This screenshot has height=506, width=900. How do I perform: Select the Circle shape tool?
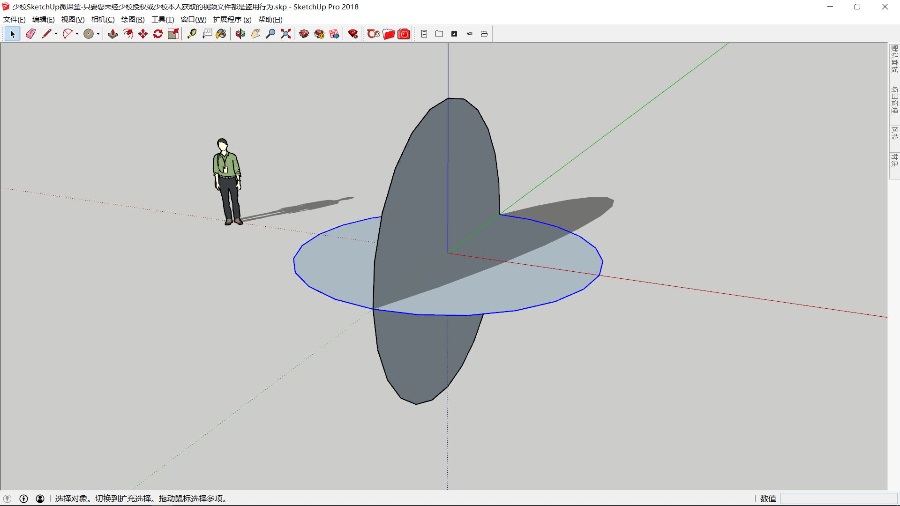pyautogui.click(x=88, y=34)
